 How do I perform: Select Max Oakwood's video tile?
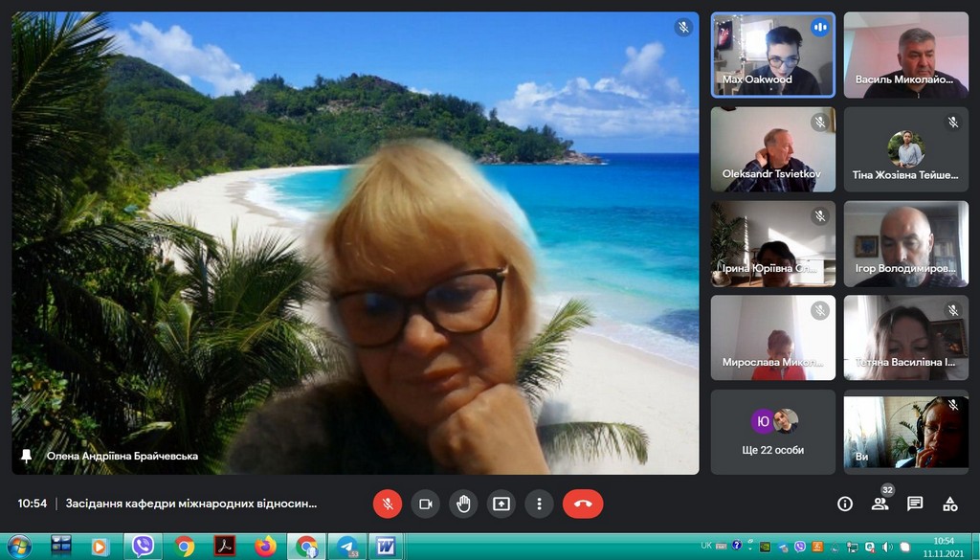(x=772, y=55)
